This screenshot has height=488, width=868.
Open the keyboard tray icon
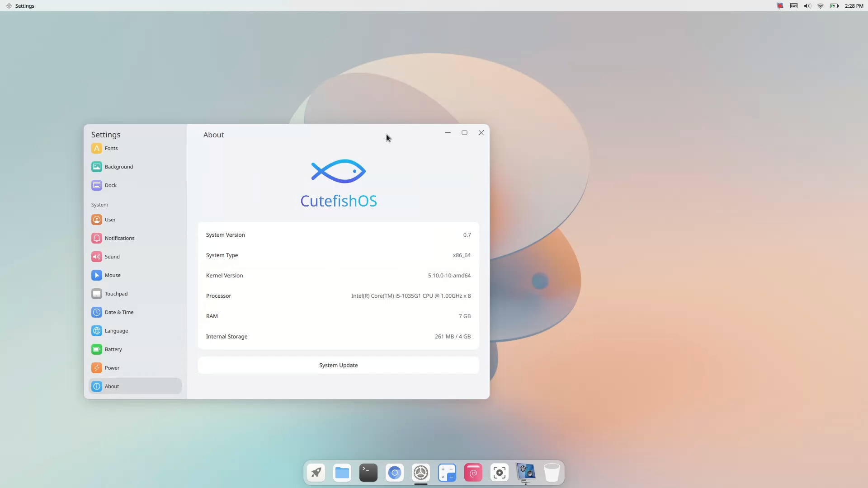(x=794, y=6)
